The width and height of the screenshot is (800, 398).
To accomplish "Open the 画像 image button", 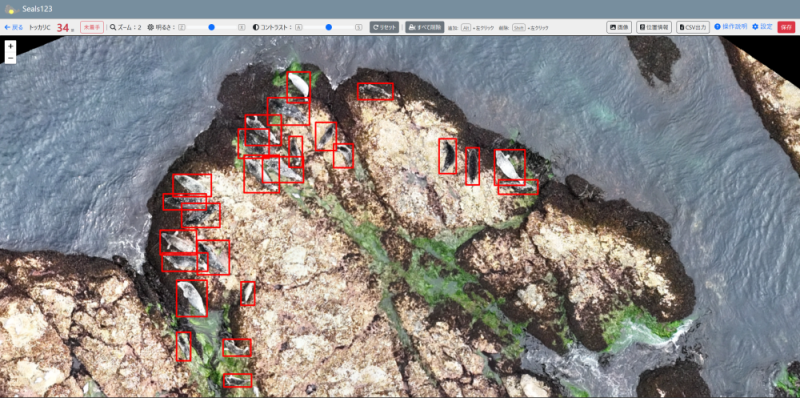I will click(x=619, y=28).
